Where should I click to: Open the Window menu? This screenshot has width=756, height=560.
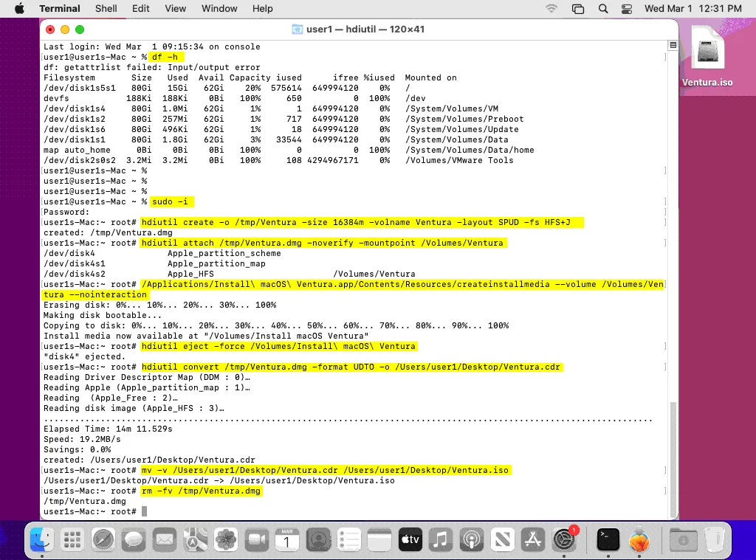(x=219, y=9)
